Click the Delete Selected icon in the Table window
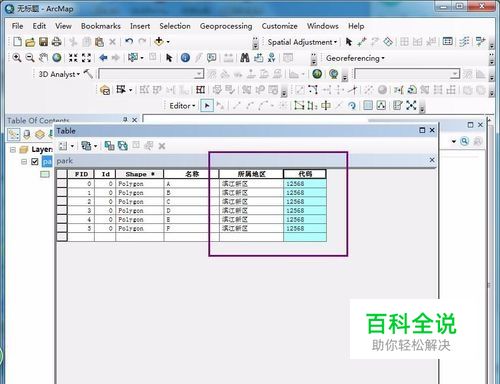This screenshot has height=384, width=500. click(162, 146)
